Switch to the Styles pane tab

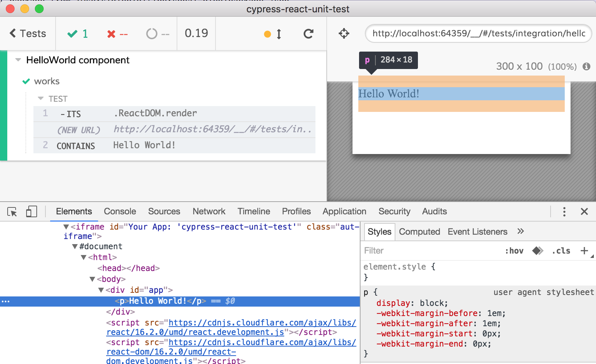click(379, 232)
